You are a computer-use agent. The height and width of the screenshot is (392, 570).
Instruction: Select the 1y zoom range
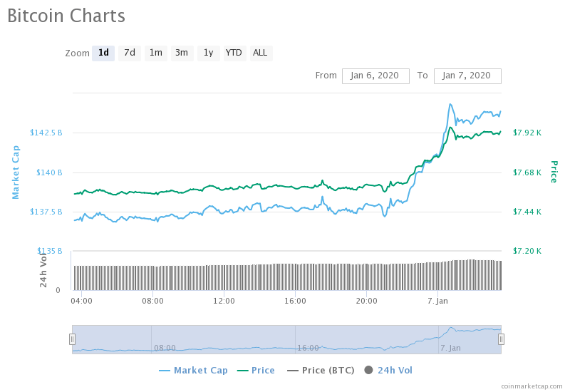point(208,53)
